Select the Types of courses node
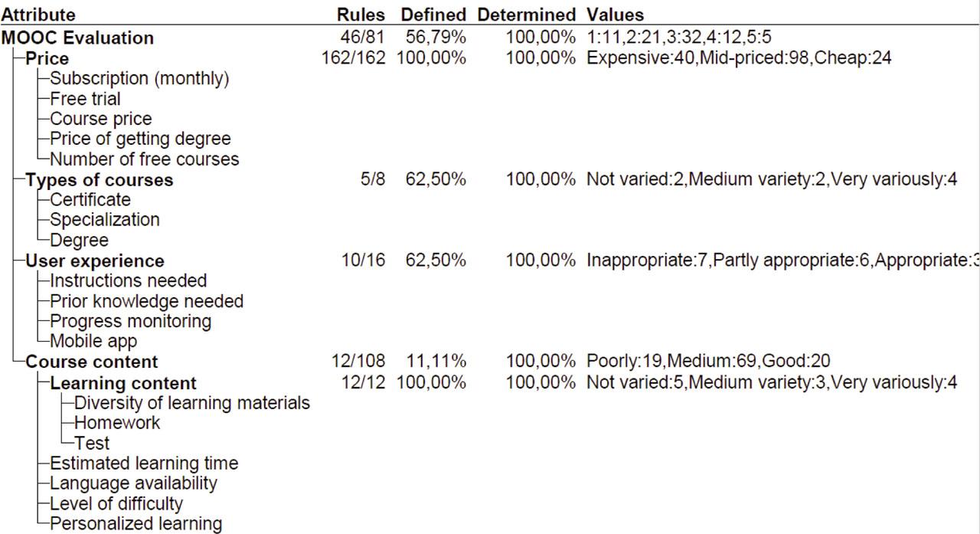This screenshot has width=980, height=534. pyautogui.click(x=100, y=180)
